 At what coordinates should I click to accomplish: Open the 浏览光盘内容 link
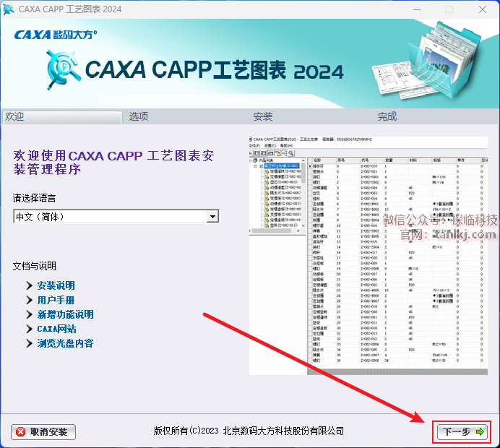(x=65, y=343)
